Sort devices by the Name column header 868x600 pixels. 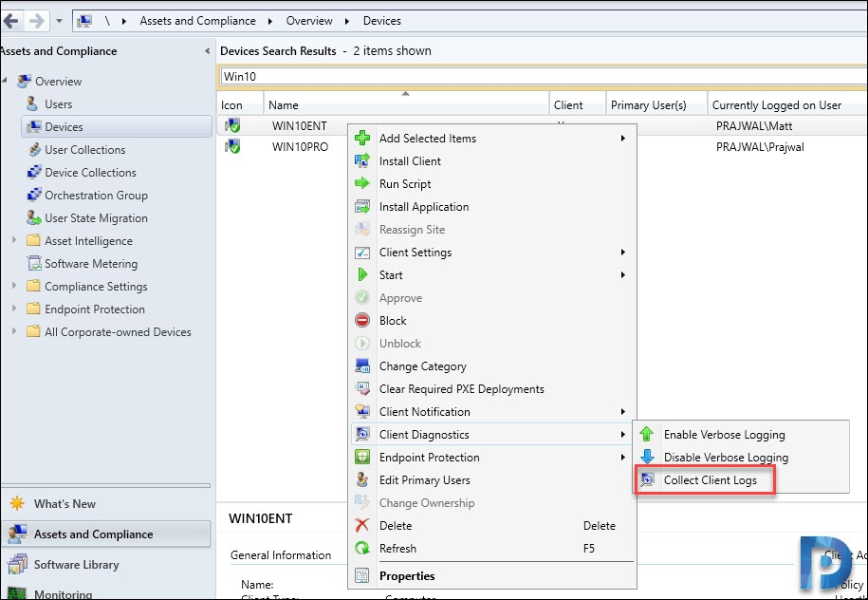(406, 104)
